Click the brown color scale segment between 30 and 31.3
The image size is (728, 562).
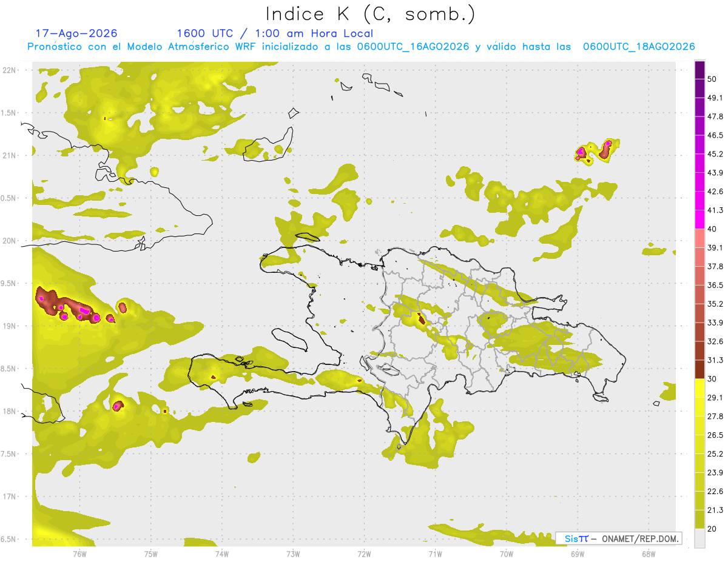[700, 369]
